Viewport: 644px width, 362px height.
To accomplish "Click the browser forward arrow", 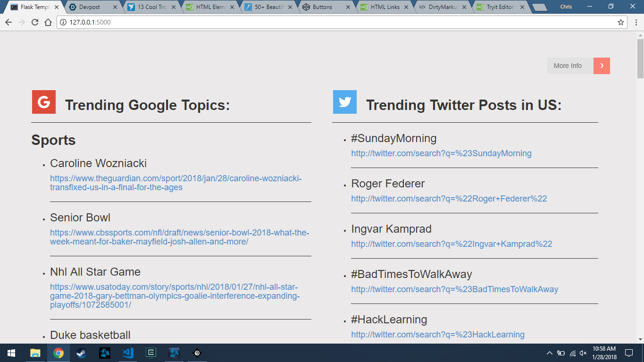I will pos(21,22).
